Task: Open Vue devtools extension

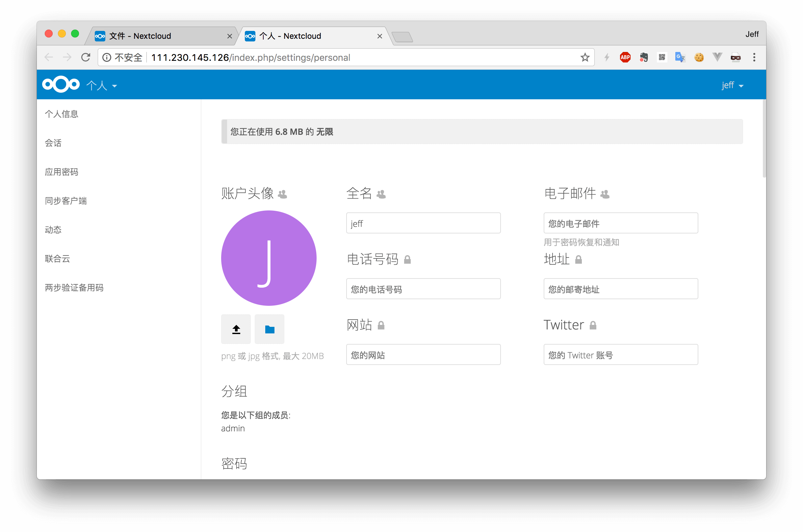Action: pos(717,57)
